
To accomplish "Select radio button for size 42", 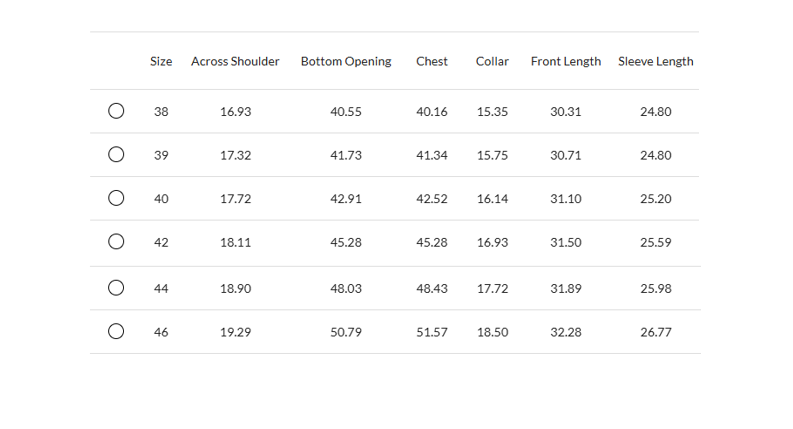I will pos(116,242).
